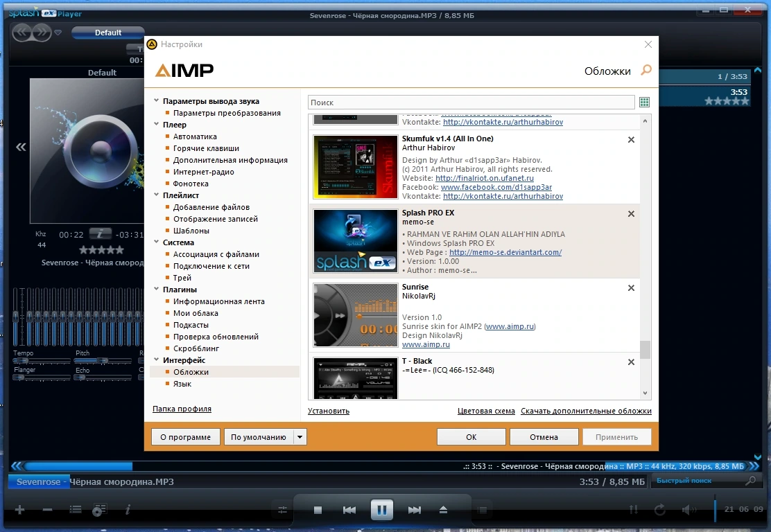Click the Pitch slider
771x532 pixels.
coord(103,361)
